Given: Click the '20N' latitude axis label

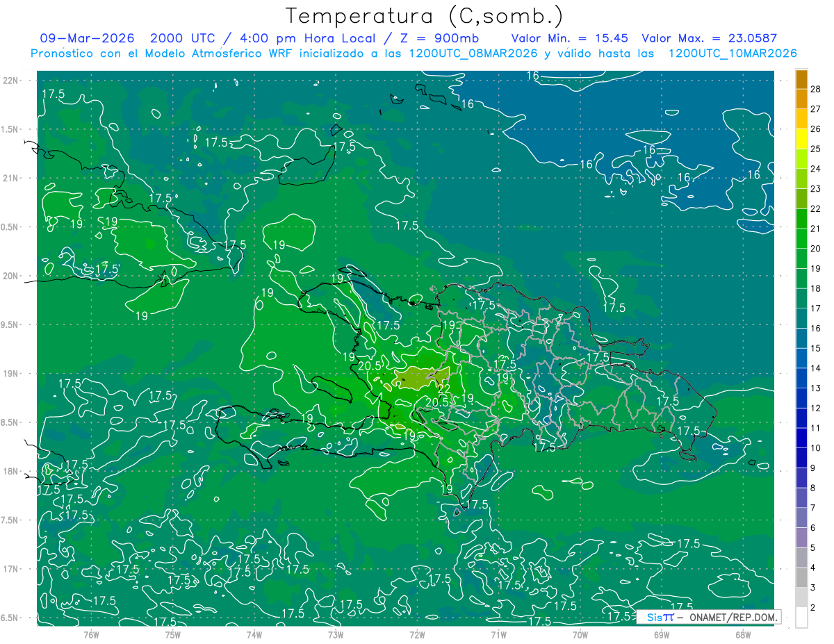Looking at the screenshot, I should [10, 276].
